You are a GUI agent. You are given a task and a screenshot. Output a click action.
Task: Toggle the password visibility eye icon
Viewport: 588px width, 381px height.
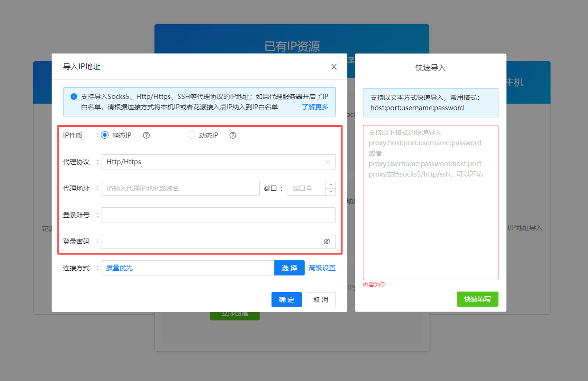327,241
